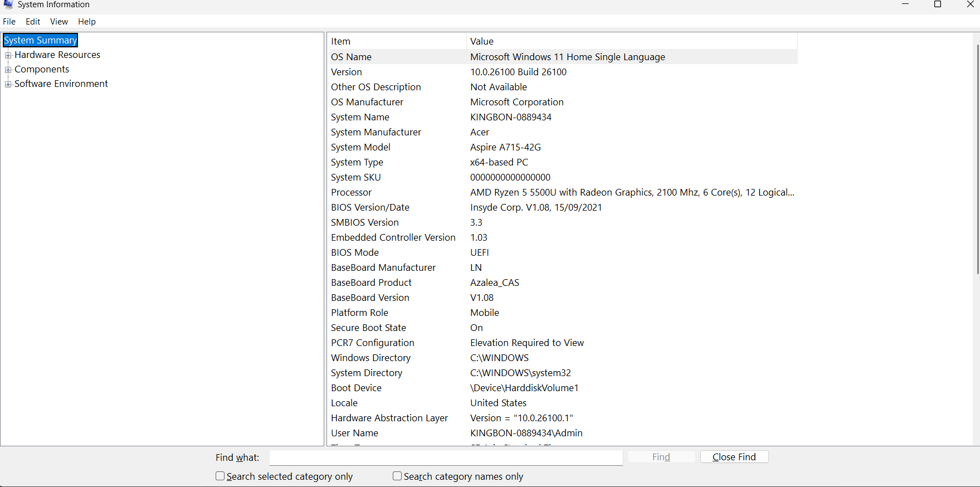The width and height of the screenshot is (980, 487).
Task: Click the Value column header
Action: pos(632,41)
